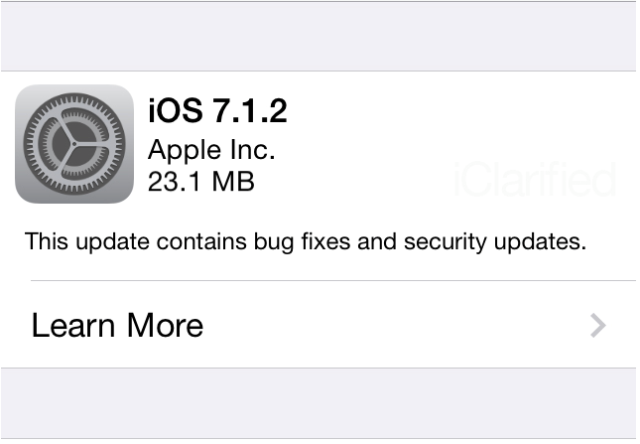
Task: Expand Learn More using the chevron arrow
Action: 598,325
